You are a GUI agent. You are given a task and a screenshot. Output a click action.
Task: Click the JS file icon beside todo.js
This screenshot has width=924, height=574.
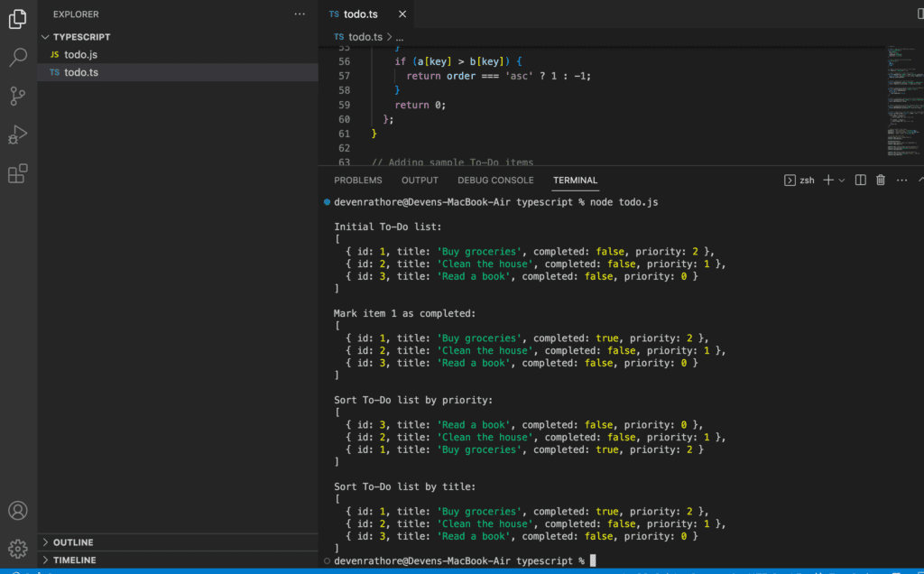pos(55,55)
